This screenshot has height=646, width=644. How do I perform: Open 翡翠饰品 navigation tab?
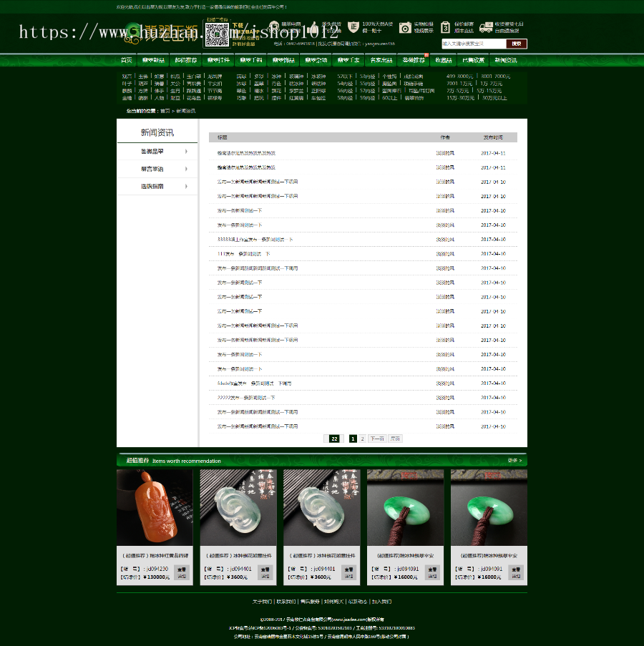point(283,60)
